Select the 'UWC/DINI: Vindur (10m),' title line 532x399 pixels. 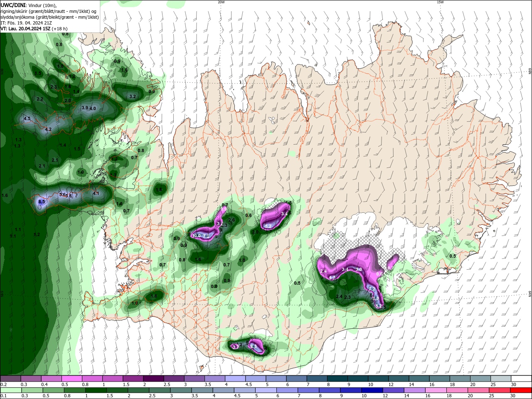pyautogui.click(x=29, y=5)
